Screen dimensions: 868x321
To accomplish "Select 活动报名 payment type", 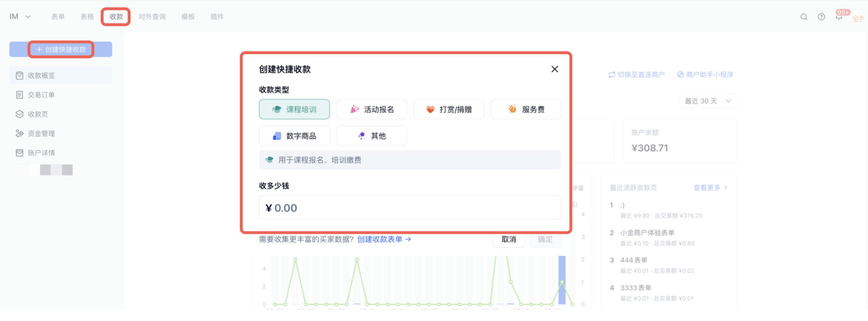I will pyautogui.click(x=372, y=109).
